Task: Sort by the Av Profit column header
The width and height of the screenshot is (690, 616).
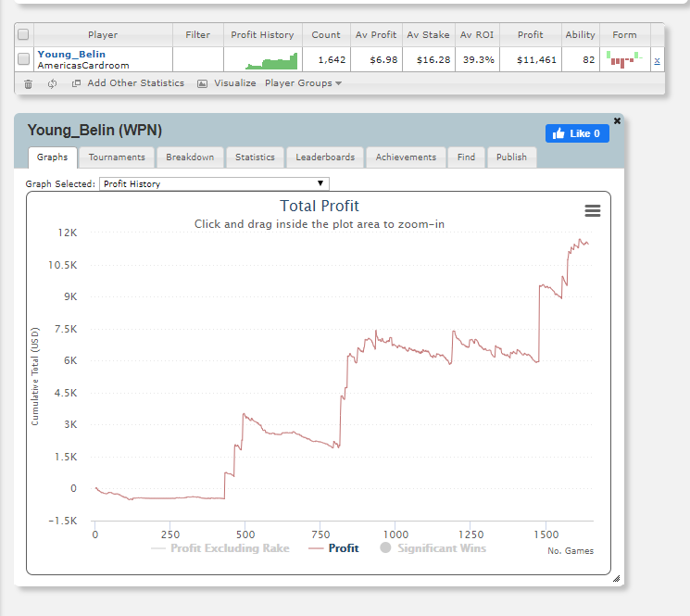Action: pyautogui.click(x=376, y=35)
